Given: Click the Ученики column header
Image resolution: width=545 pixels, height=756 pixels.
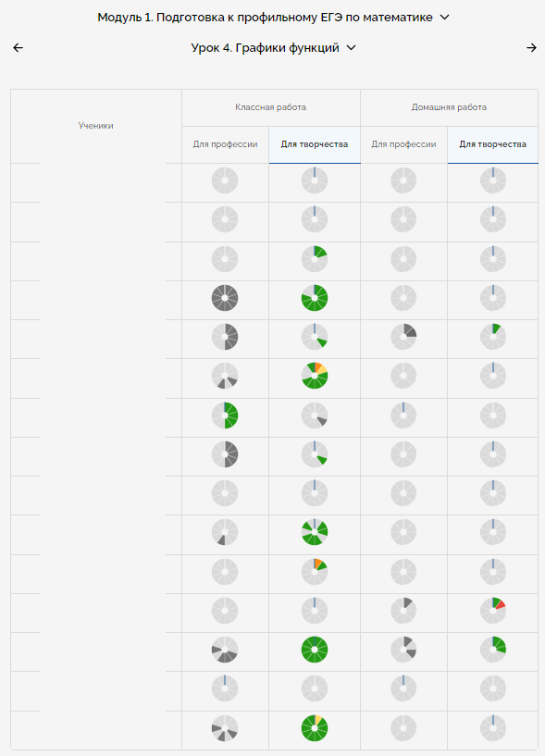Looking at the screenshot, I should [96, 125].
